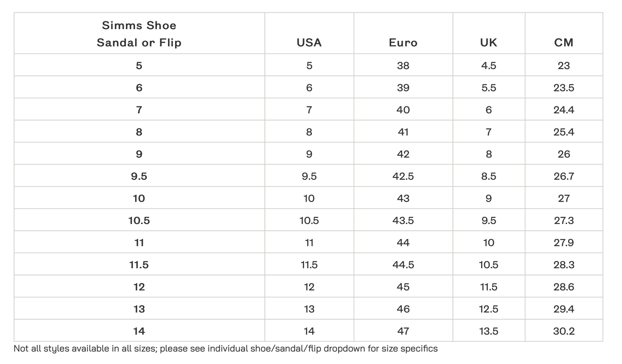
Task: Click the UK column header
Action: (x=488, y=43)
